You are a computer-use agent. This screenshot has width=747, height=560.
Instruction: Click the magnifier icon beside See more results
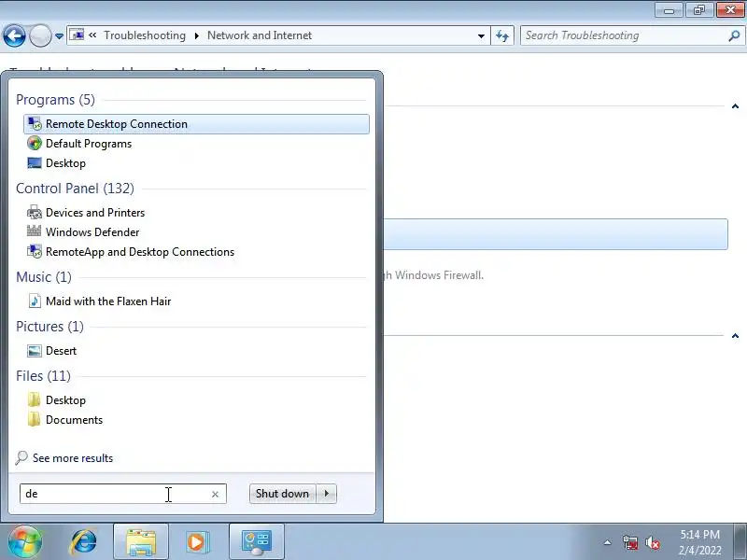(x=21, y=458)
